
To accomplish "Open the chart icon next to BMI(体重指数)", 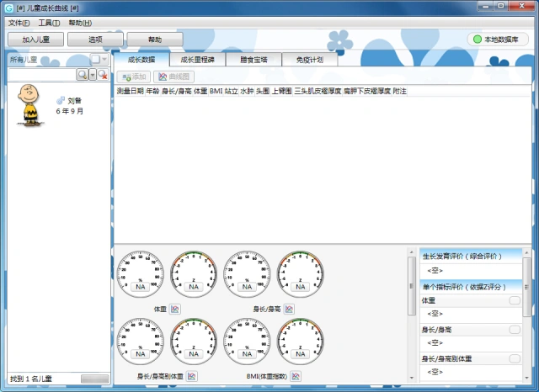I will click(x=296, y=376).
